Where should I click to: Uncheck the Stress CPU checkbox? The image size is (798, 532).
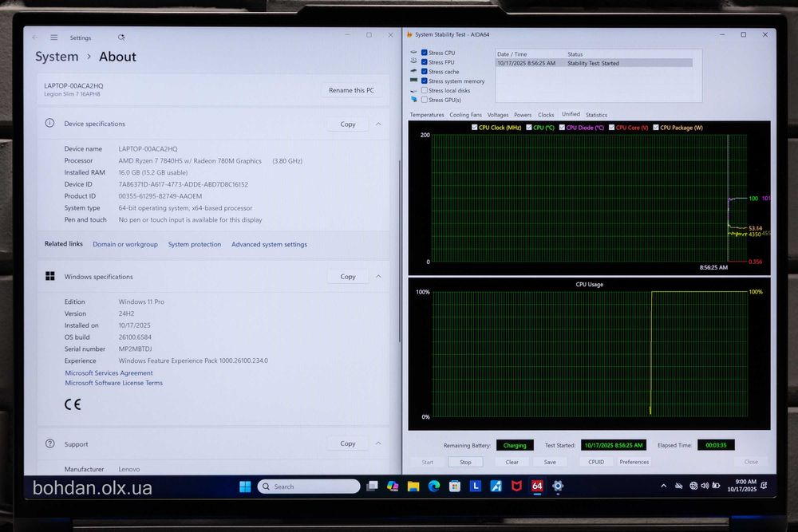pos(424,53)
